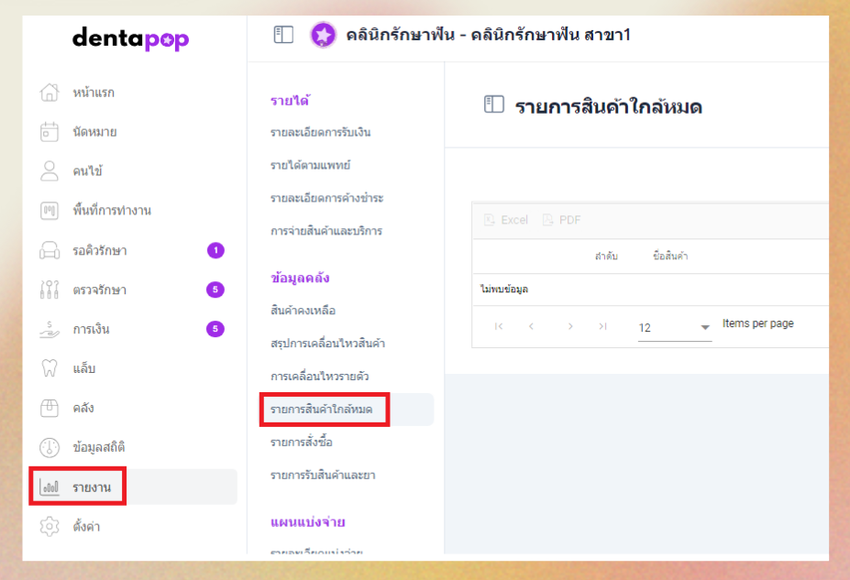Open items per page dropdown arrow
This screenshot has height=580, width=850.
(705, 327)
